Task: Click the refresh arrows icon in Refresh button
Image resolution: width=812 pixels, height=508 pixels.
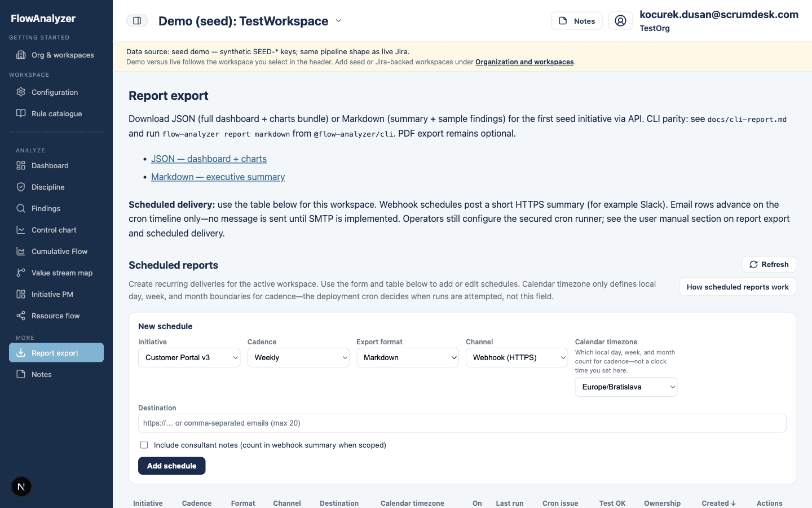Action: click(x=753, y=265)
